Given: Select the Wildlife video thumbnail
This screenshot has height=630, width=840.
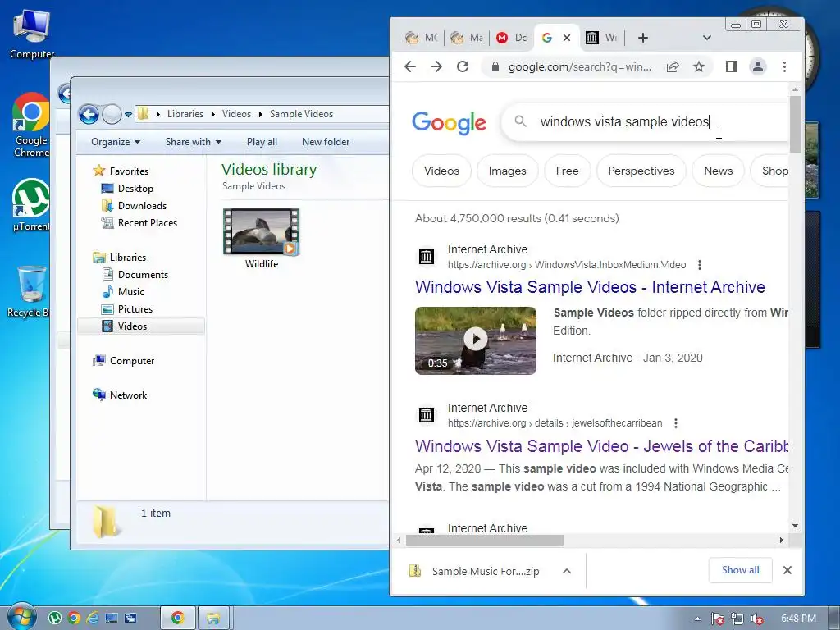Looking at the screenshot, I should tap(262, 232).
